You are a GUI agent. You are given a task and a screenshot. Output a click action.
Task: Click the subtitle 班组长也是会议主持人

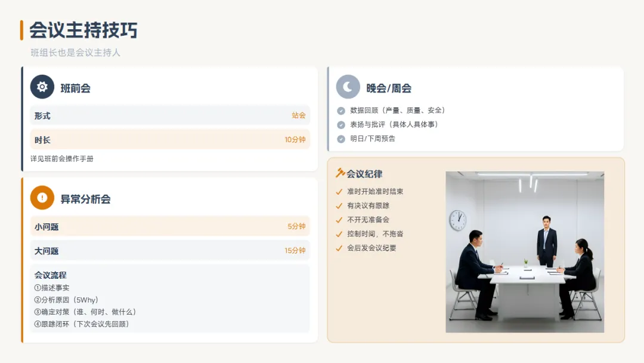(x=75, y=53)
